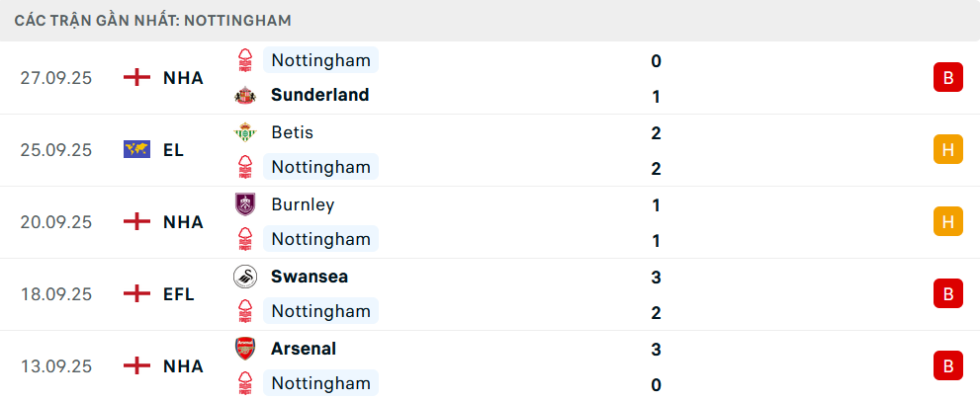Screen dimensions: 980x401
Task: Click orange H badge for Burnley match
Action: [947, 222]
